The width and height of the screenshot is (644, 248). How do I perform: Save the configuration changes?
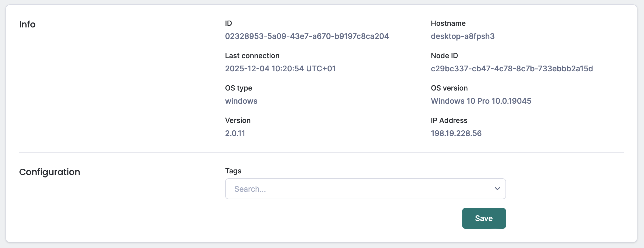484,218
